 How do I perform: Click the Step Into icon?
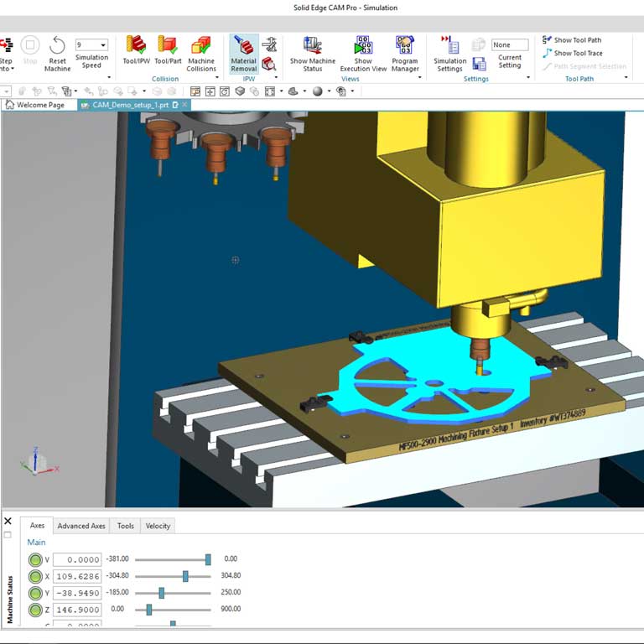pyautogui.click(x=6, y=44)
